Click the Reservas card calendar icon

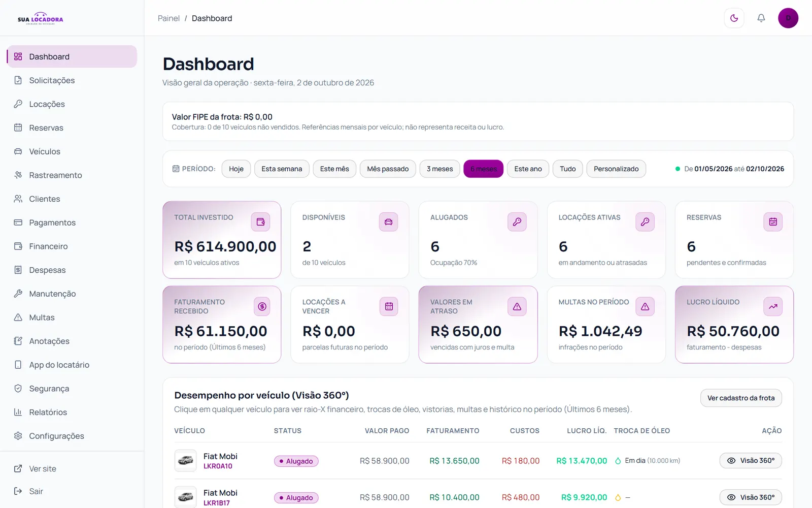pos(773,221)
